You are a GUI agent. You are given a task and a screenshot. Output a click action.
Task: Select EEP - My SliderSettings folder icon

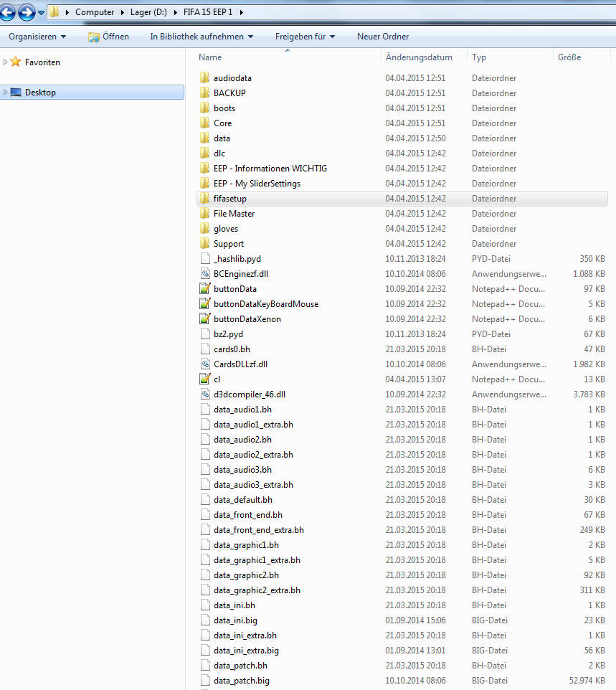coord(204,183)
